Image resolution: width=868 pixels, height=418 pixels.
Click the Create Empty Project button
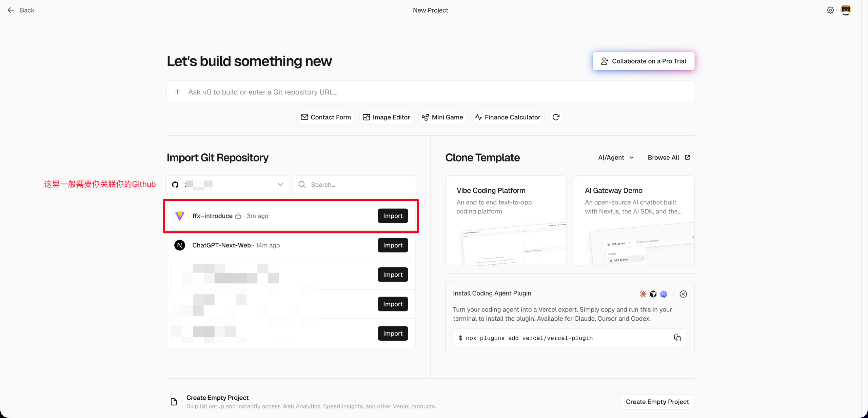click(x=657, y=402)
